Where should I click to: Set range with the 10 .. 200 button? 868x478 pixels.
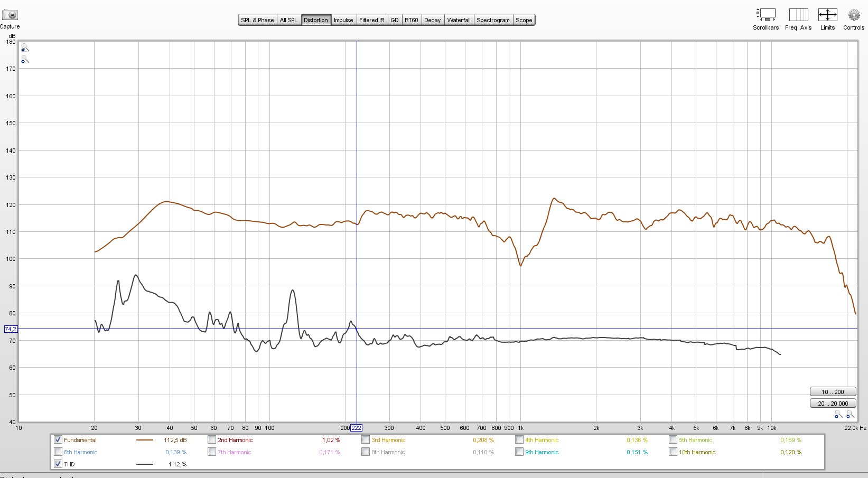click(833, 391)
